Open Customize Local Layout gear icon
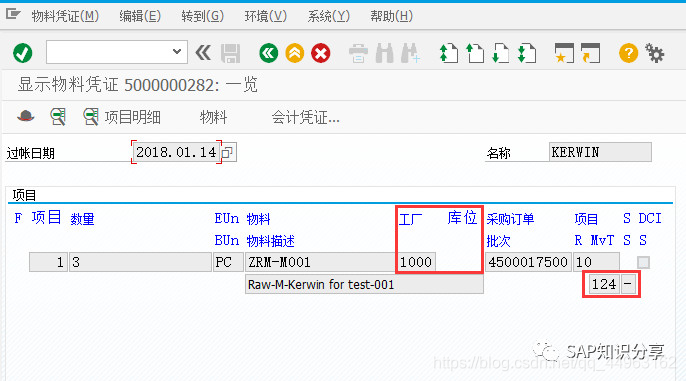The image size is (686, 381). click(x=655, y=53)
